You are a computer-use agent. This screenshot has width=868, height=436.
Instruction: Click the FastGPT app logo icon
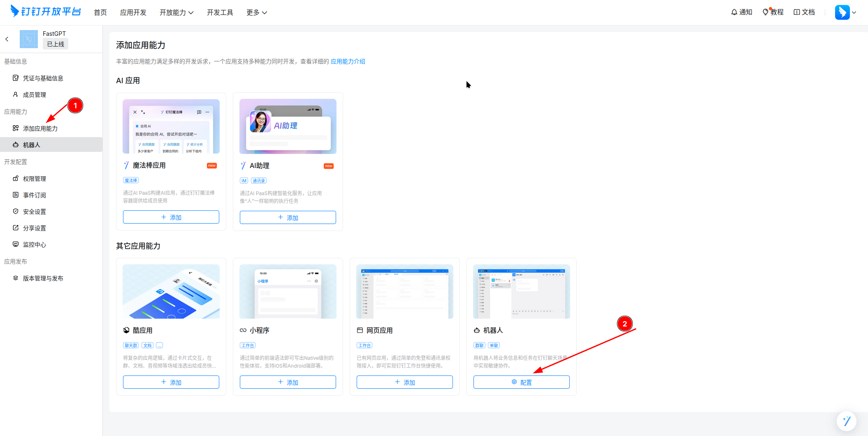29,39
